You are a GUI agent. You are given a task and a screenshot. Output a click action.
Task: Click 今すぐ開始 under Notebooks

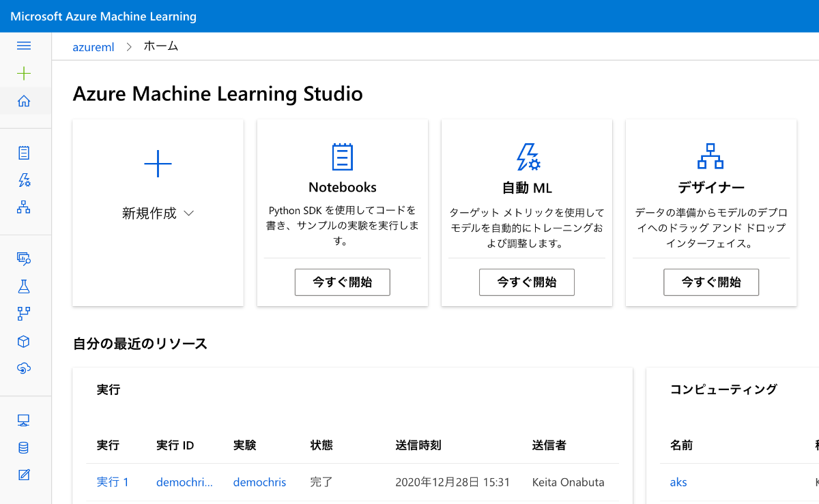(342, 282)
